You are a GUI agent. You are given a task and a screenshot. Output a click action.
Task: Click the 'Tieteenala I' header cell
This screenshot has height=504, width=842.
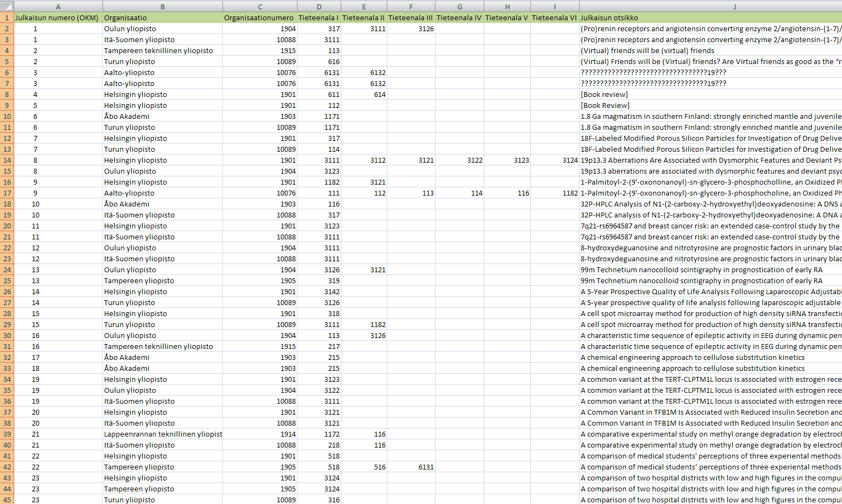(319, 18)
